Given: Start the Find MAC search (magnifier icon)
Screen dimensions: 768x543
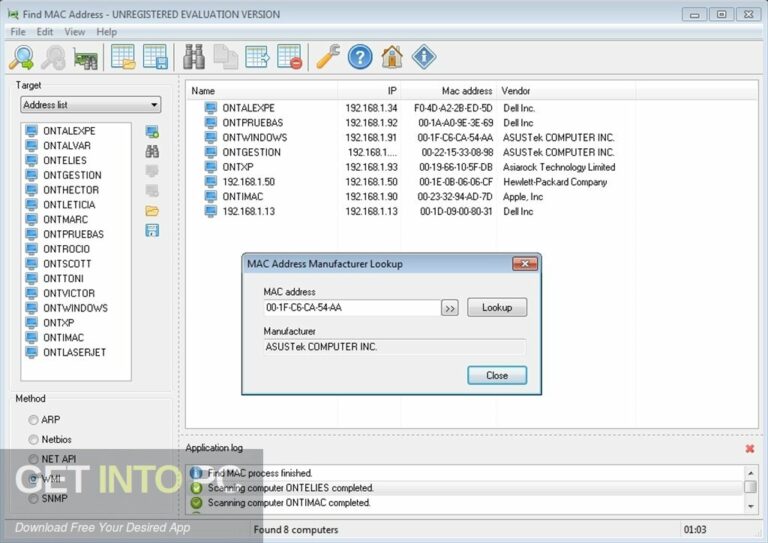Looking at the screenshot, I should click(x=22, y=57).
